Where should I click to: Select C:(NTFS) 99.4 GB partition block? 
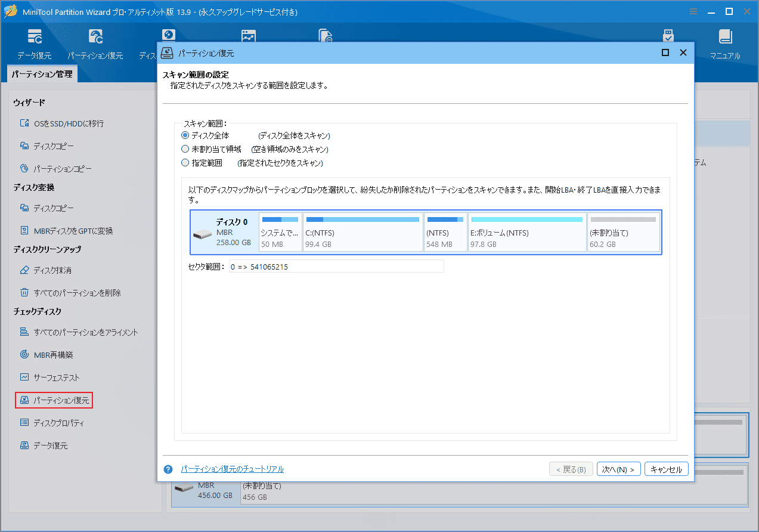[363, 232]
